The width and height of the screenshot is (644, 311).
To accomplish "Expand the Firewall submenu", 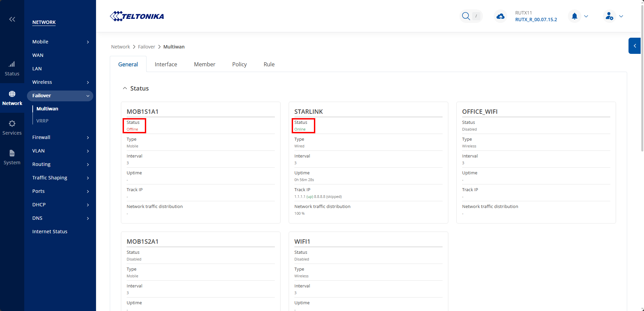I will click(60, 137).
